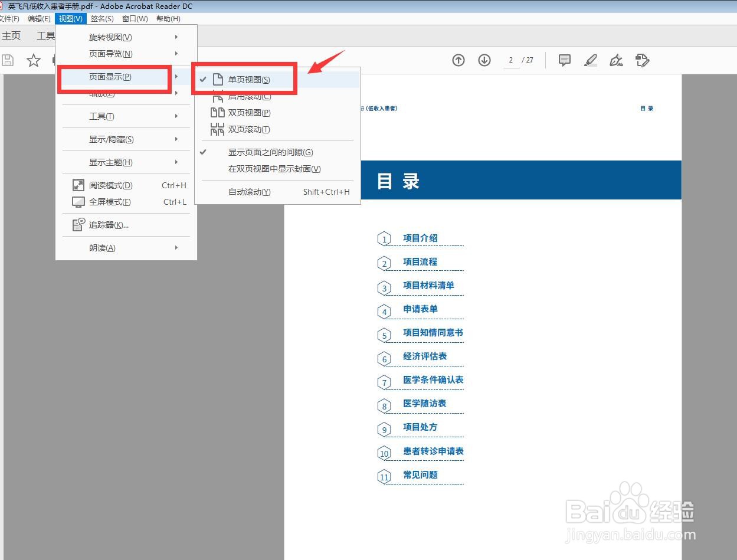
Task: Click the Tracker icon in menu
Action: pyautogui.click(x=78, y=225)
